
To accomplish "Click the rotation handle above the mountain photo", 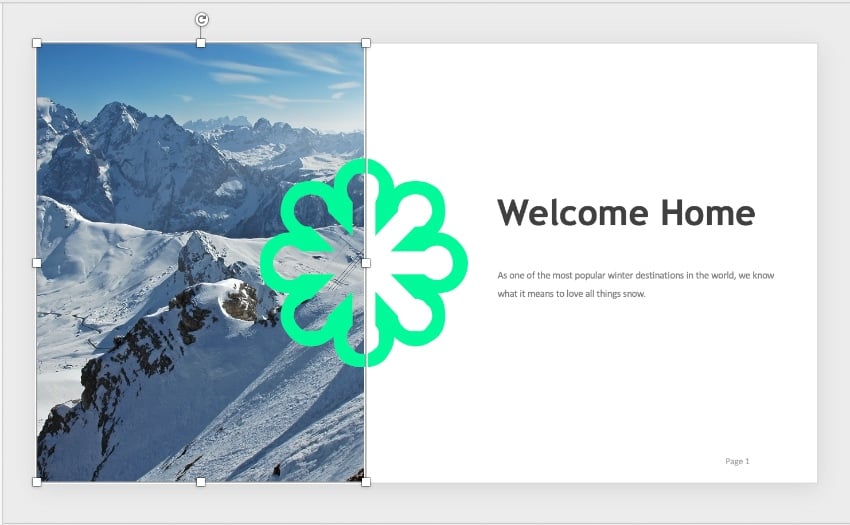I will pyautogui.click(x=201, y=20).
